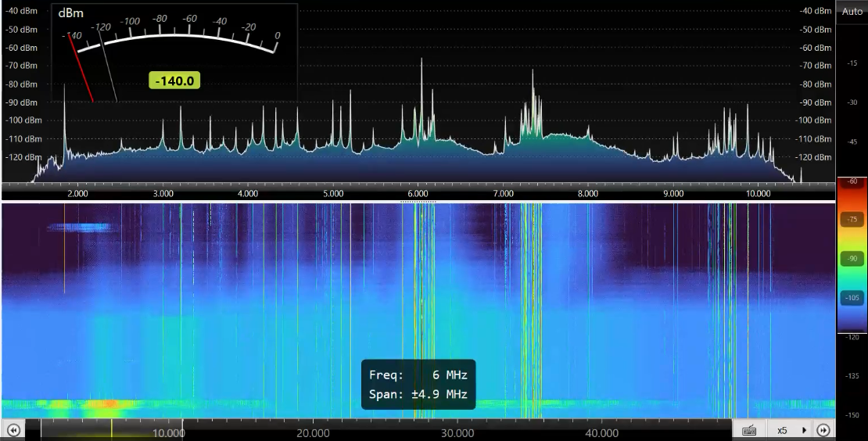Image resolution: width=868 pixels, height=441 pixels.
Task: Click the -140.0 signal level readout
Action: (174, 81)
